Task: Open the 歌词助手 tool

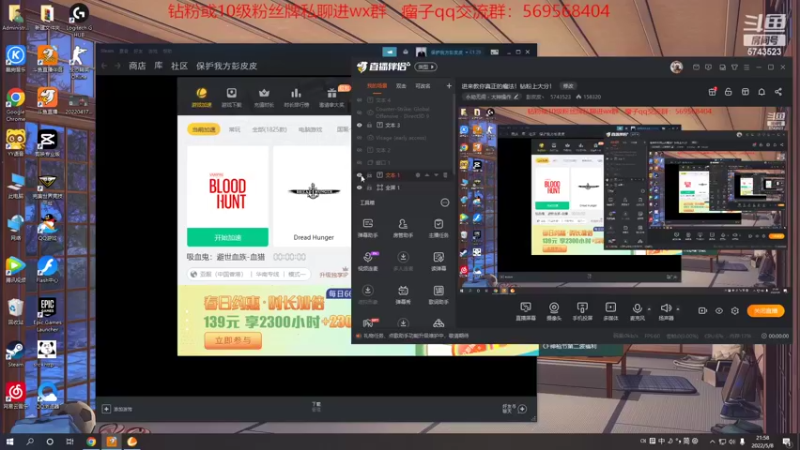Action: coord(438,294)
